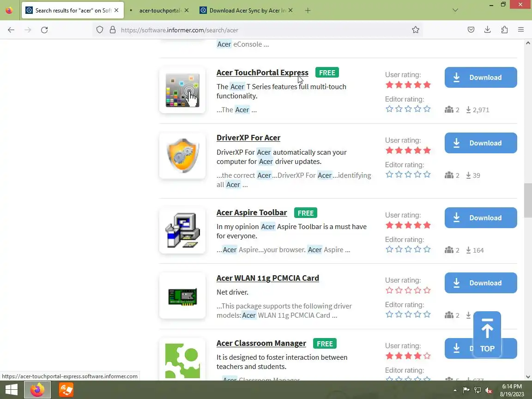Image resolution: width=532 pixels, height=399 pixels.
Task: Expand the list all tabs chevron
Action: pos(455,10)
